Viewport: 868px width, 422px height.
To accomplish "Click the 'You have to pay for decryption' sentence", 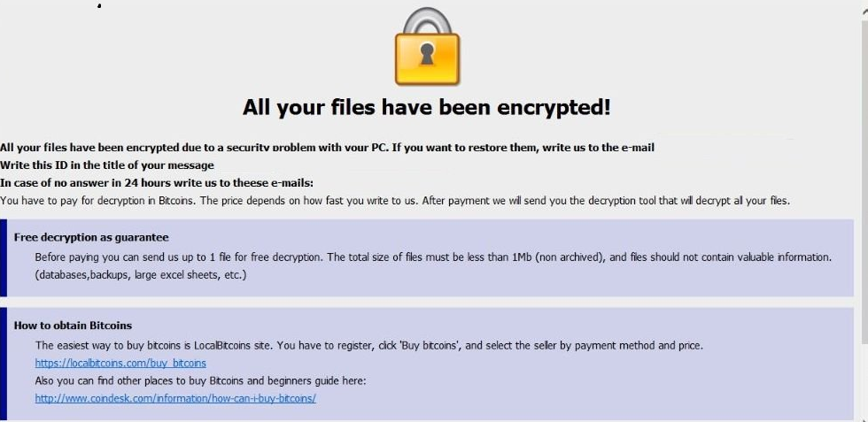I will 394,201.
